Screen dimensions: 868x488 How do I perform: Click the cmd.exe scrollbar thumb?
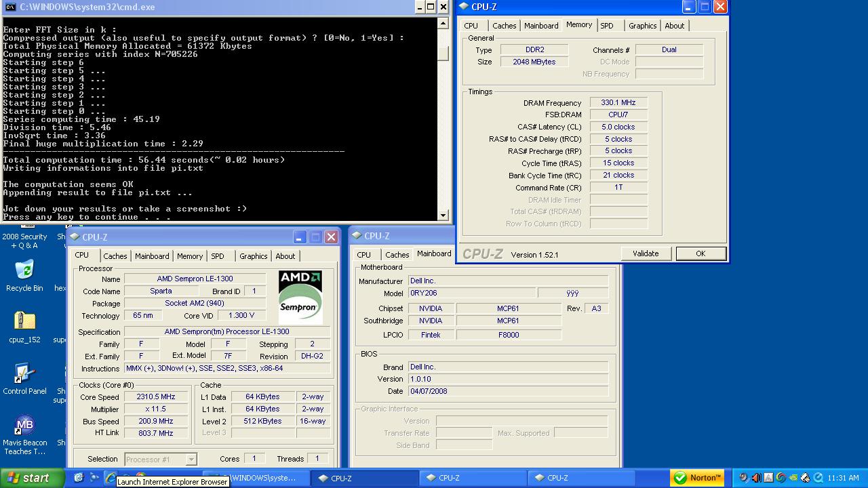point(443,53)
